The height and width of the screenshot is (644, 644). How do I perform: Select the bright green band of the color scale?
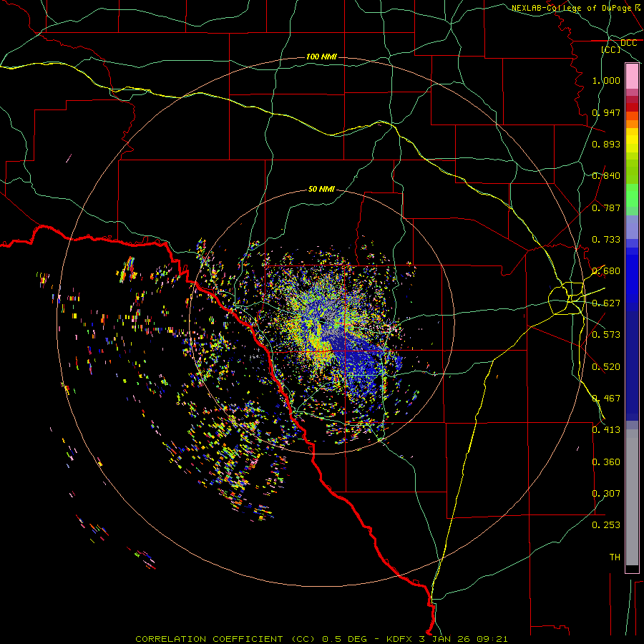632,195
